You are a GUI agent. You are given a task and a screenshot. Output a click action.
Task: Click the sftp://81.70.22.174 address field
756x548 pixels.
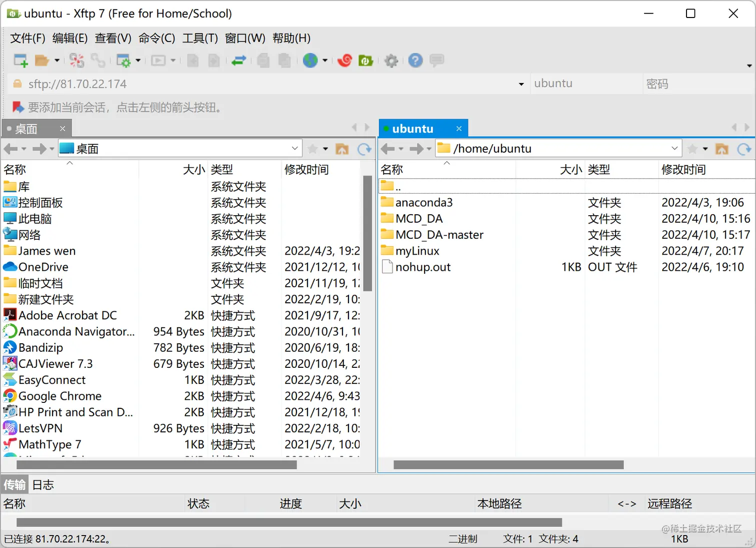click(267, 84)
